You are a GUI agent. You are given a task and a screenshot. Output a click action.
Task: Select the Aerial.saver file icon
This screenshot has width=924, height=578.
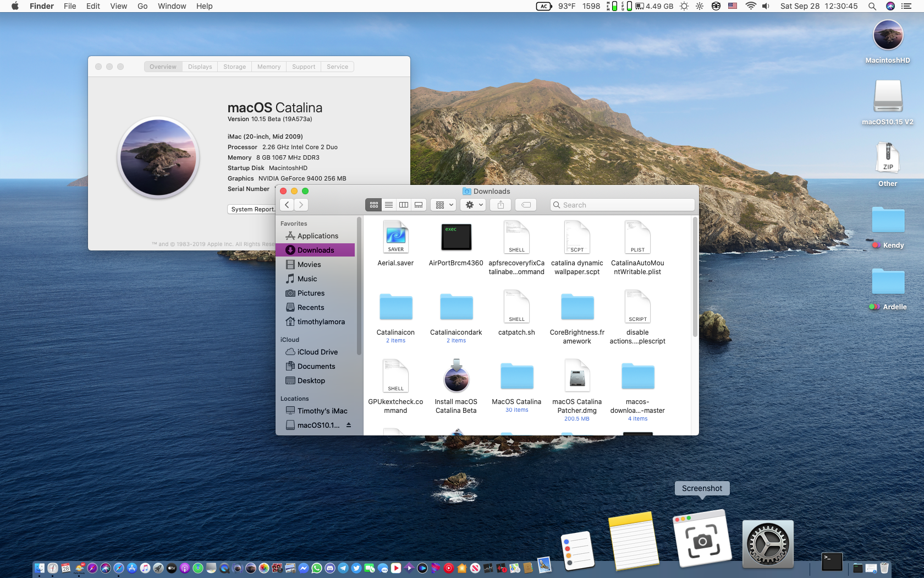pyautogui.click(x=395, y=237)
